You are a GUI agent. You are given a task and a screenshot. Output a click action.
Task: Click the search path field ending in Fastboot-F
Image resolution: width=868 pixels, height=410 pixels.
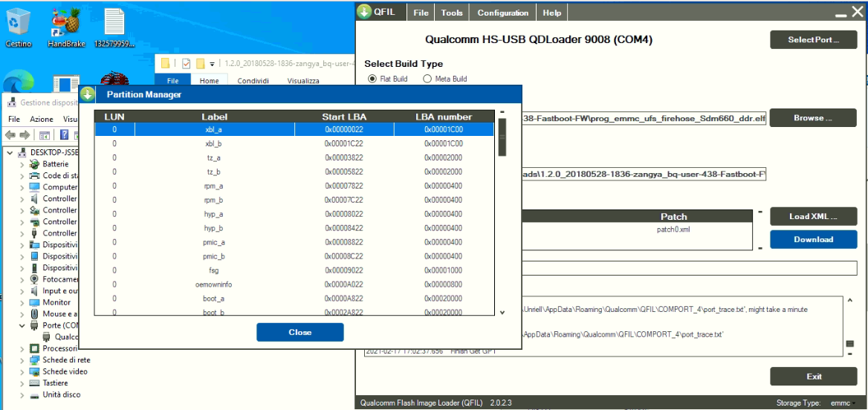pyautogui.click(x=644, y=175)
